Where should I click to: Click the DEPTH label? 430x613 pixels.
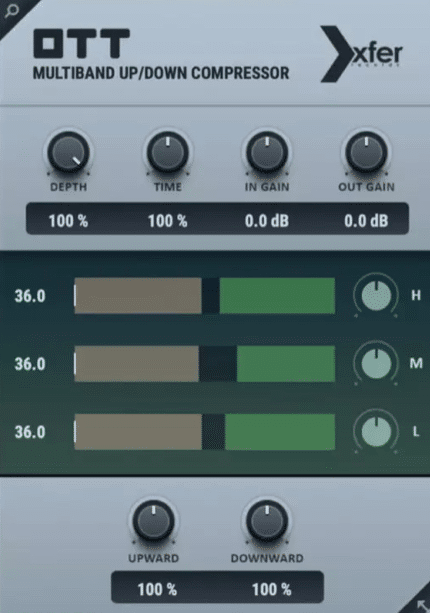[x=68, y=187]
